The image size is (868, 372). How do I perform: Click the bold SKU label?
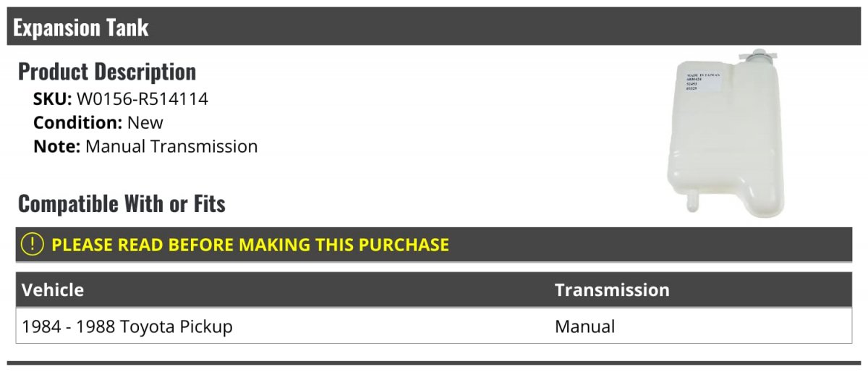[x=52, y=99]
